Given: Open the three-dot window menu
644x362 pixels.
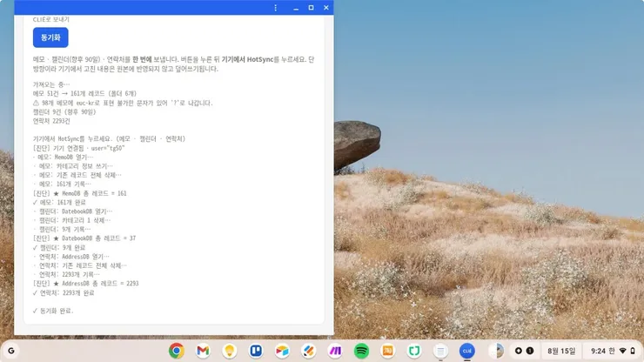Looking at the screenshot, I should tap(276, 7).
